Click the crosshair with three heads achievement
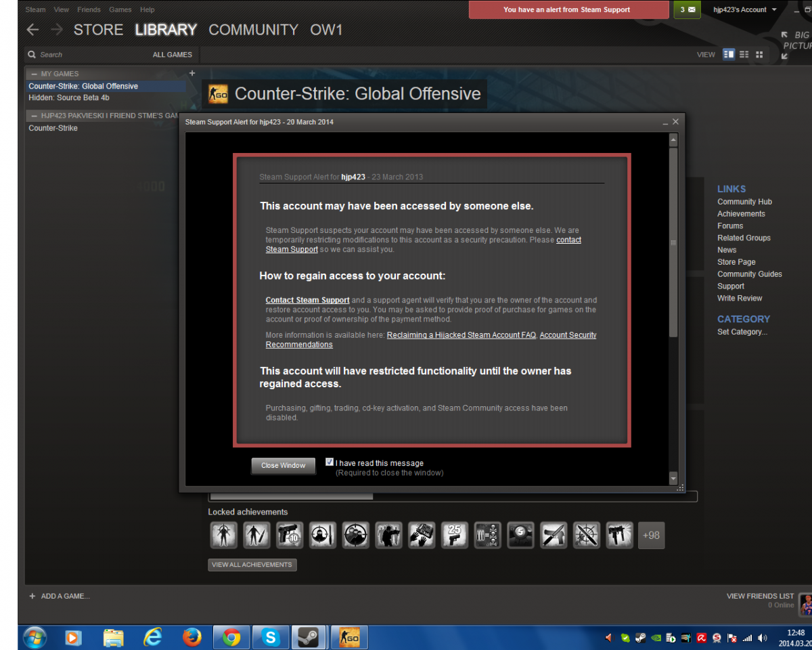Image resolution: width=812 pixels, height=650 pixels. coord(355,535)
